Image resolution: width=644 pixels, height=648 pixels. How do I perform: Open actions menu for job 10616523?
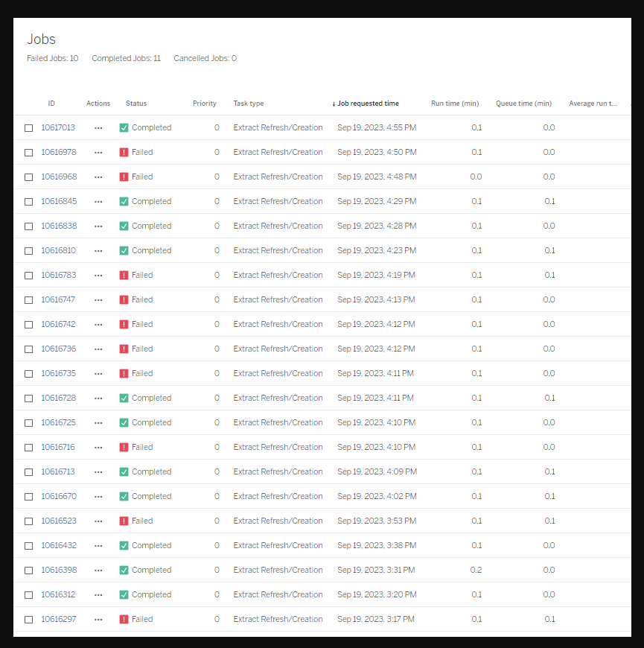pos(98,521)
